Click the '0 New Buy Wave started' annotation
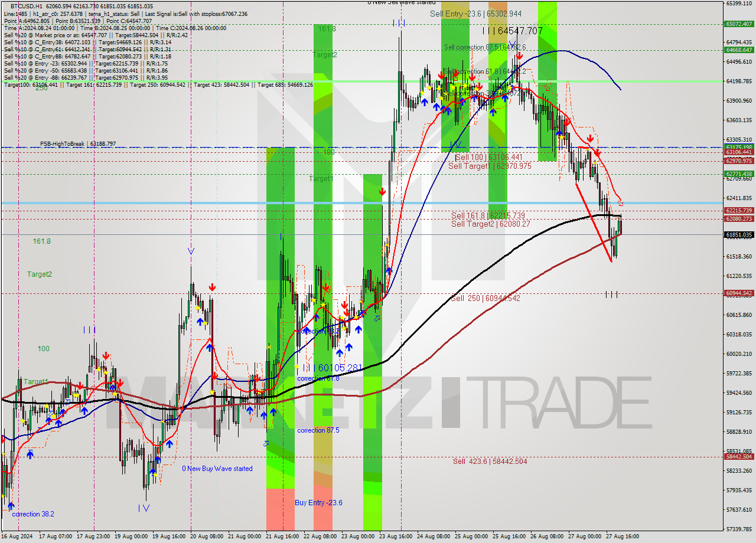The width and height of the screenshot is (756, 543). coord(217,469)
